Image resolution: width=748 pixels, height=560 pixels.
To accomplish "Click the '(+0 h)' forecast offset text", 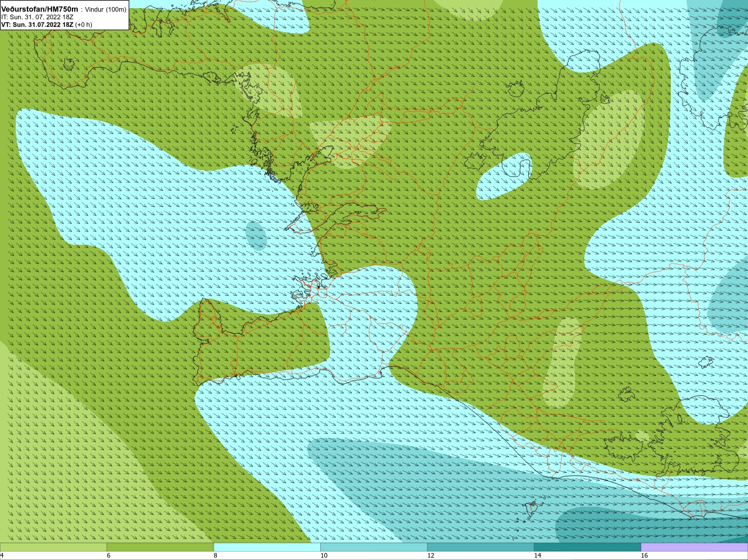I will point(84,25).
